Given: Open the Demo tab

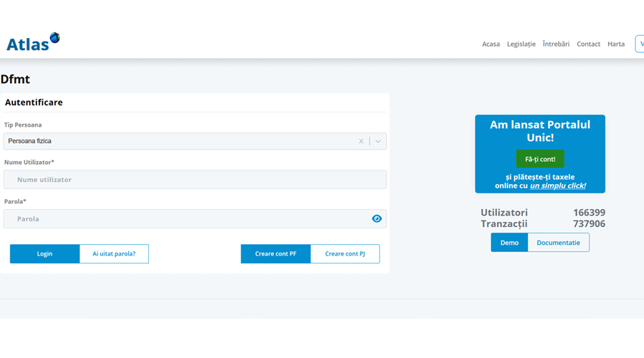Looking at the screenshot, I should coord(509,243).
